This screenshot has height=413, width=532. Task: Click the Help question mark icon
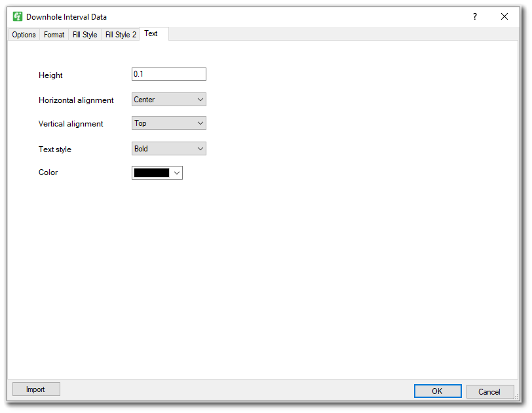[474, 16]
